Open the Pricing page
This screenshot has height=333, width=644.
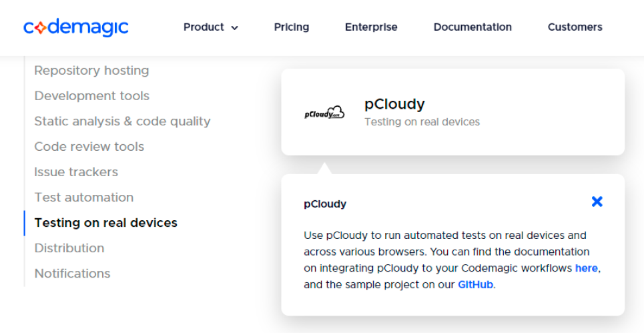pyautogui.click(x=291, y=27)
